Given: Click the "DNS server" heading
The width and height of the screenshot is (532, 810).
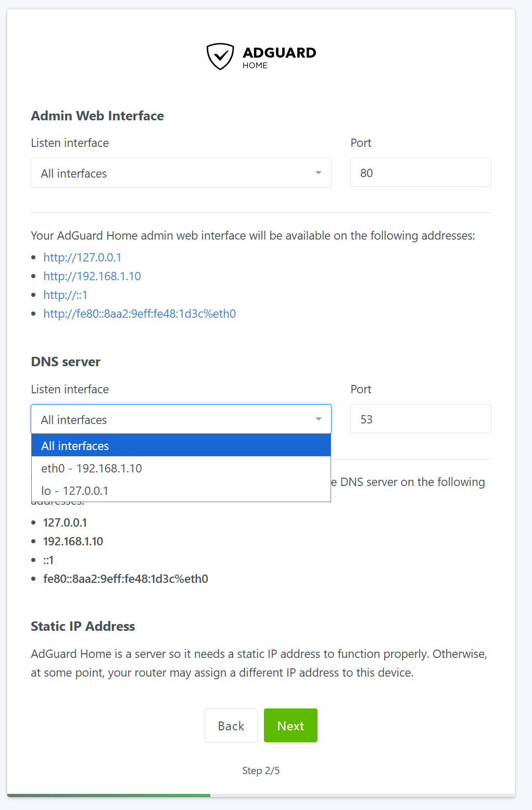Looking at the screenshot, I should 66,362.
